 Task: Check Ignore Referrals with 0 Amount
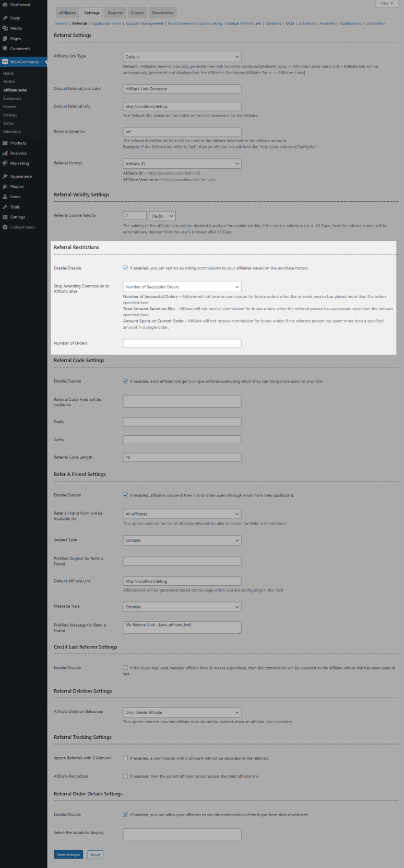(125, 758)
